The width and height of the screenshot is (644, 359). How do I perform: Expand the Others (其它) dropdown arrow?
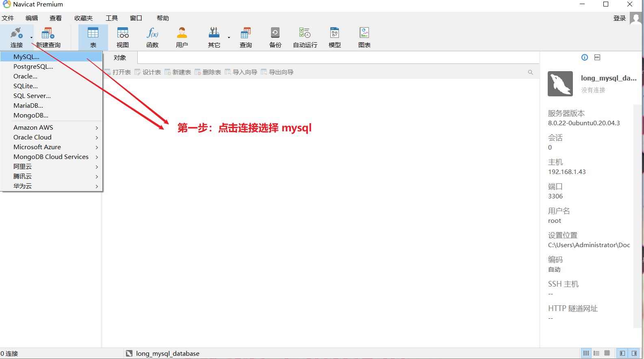[x=229, y=37]
